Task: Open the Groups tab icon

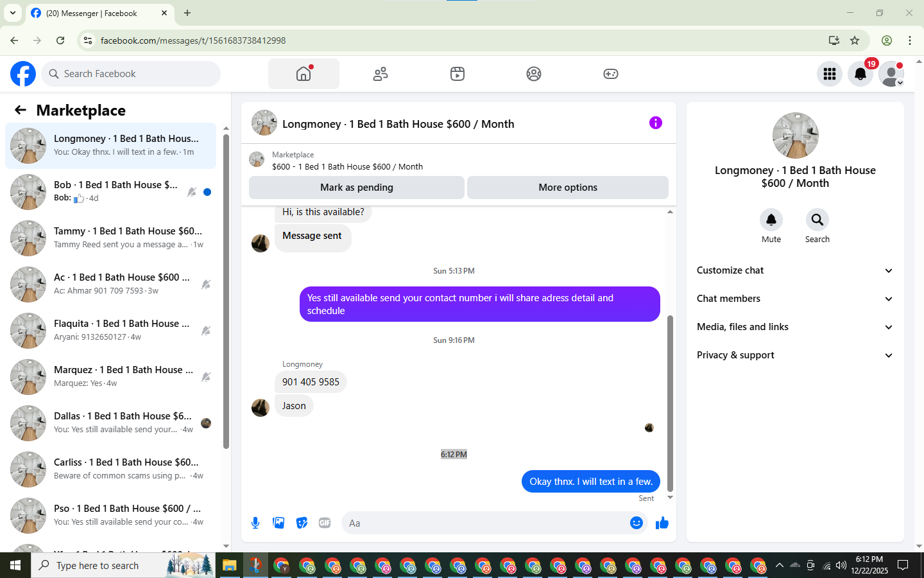Action: (x=534, y=74)
